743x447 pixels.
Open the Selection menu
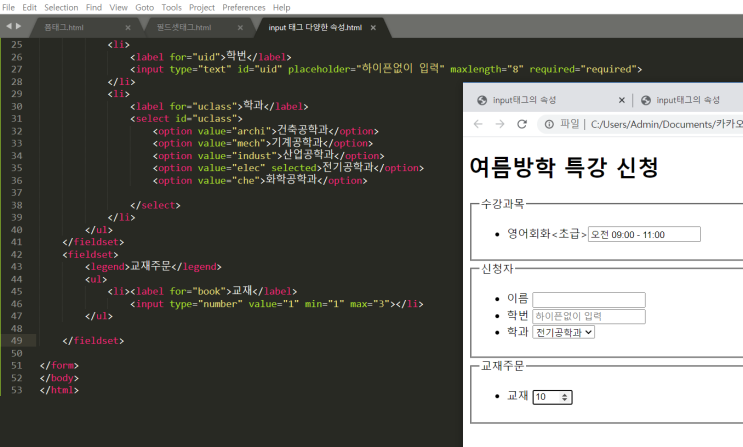[x=61, y=8]
